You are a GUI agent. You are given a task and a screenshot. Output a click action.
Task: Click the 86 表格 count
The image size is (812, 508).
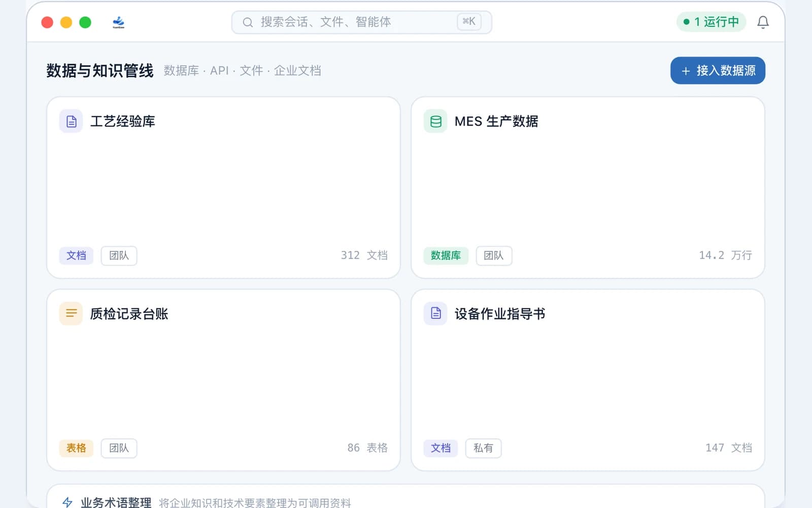click(x=367, y=448)
